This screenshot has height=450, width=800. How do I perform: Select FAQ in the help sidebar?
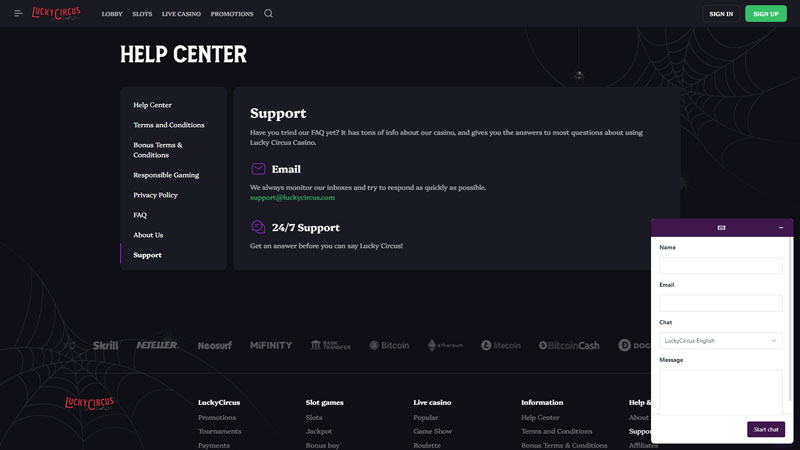140,215
